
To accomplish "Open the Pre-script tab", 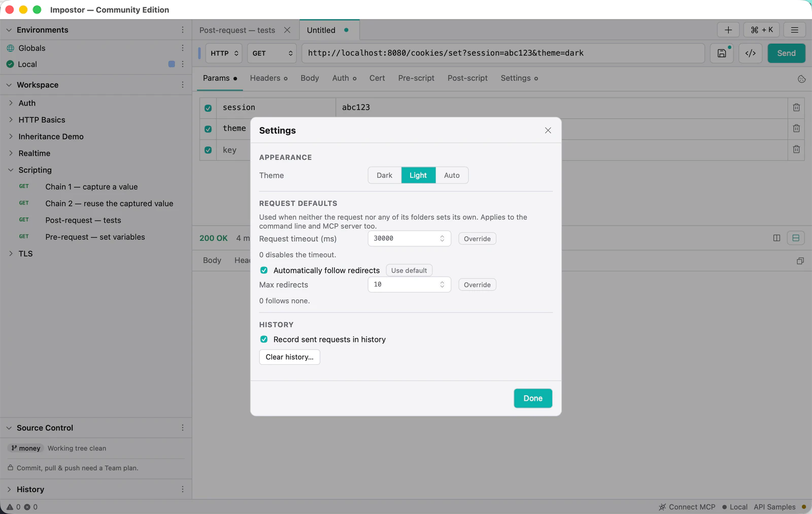I will tap(416, 78).
